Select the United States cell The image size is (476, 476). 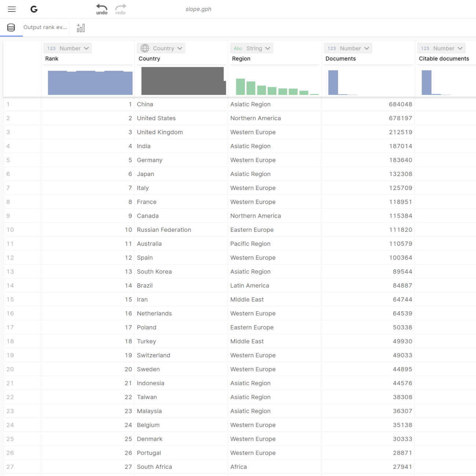(181, 118)
